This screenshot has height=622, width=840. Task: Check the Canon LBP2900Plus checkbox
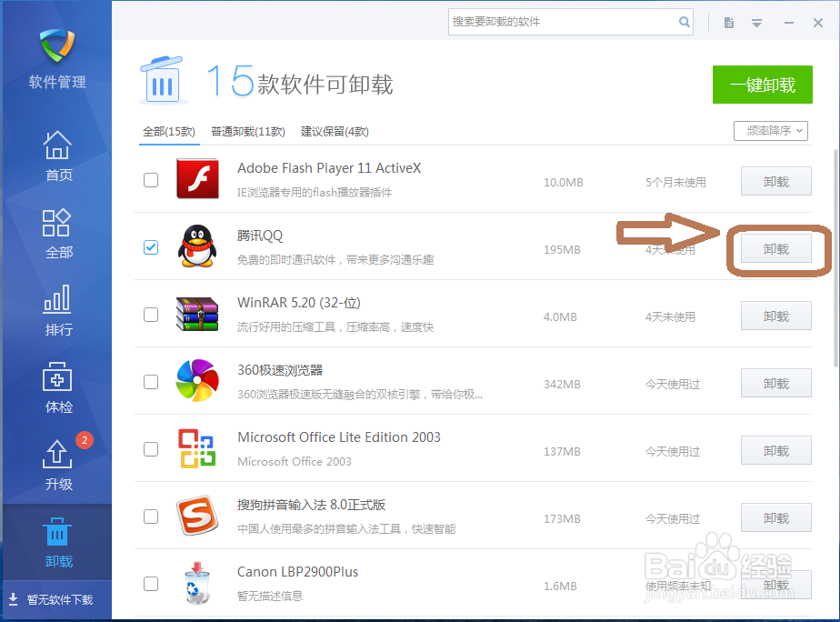pyautogui.click(x=151, y=584)
